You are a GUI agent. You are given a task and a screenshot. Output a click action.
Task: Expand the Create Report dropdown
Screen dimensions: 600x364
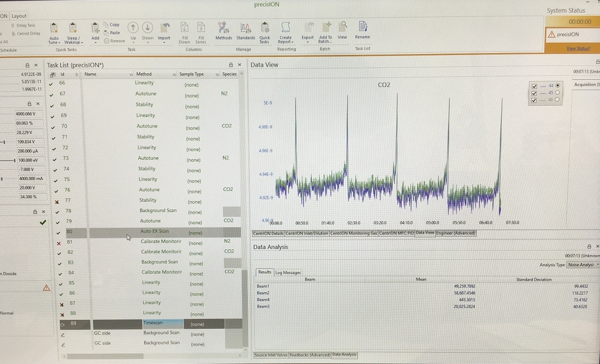286,42
